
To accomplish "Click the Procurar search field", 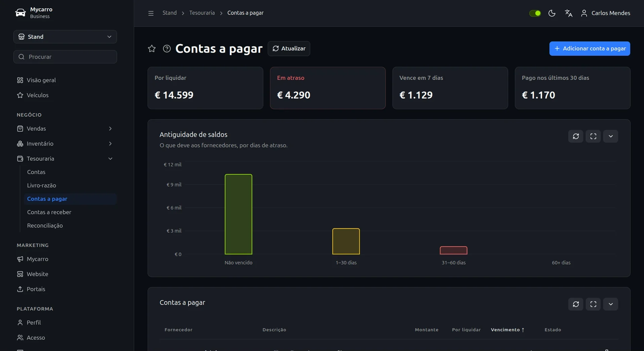I will (65, 57).
